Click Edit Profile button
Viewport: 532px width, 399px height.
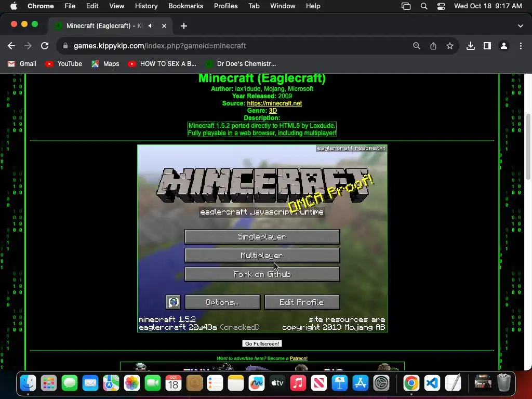[x=302, y=302]
